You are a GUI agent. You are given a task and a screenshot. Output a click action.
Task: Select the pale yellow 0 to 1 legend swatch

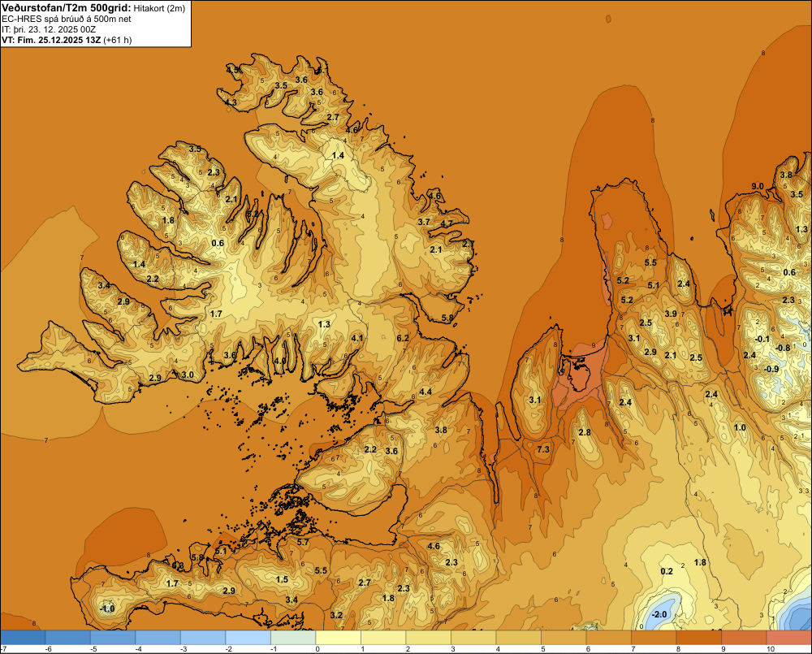click(338, 638)
